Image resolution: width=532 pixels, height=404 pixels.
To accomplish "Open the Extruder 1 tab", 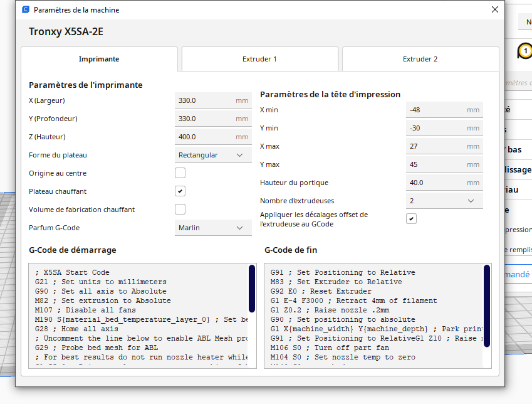I will [260, 59].
